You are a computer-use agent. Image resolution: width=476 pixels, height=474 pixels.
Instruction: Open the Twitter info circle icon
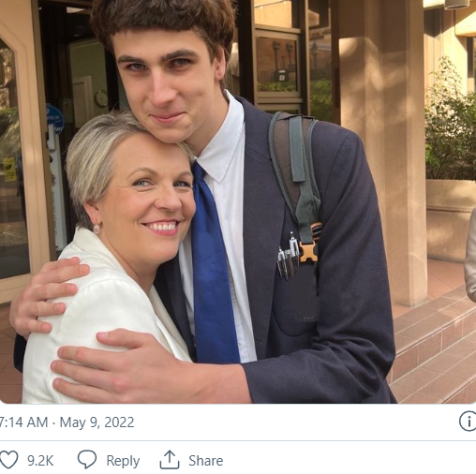468,422
